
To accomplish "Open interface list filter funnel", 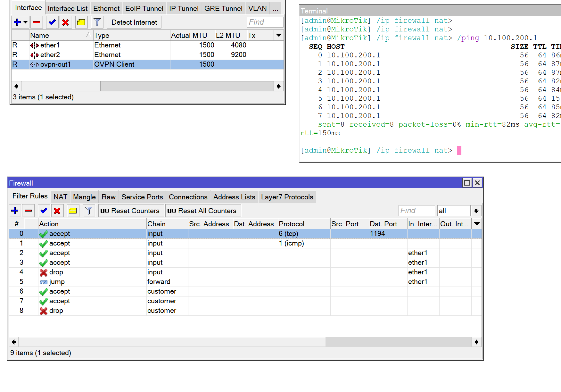I will coord(97,22).
